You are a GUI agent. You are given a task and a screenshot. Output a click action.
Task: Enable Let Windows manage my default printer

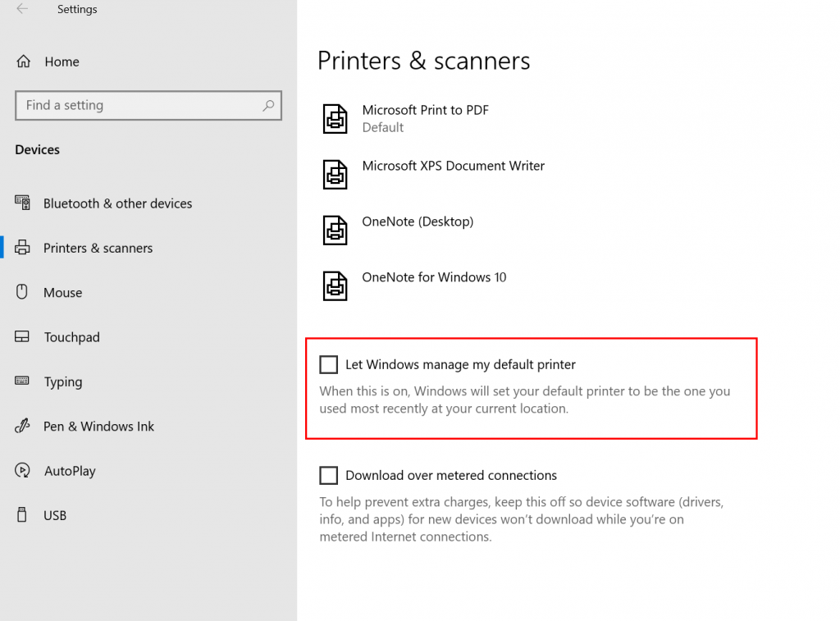click(x=328, y=364)
